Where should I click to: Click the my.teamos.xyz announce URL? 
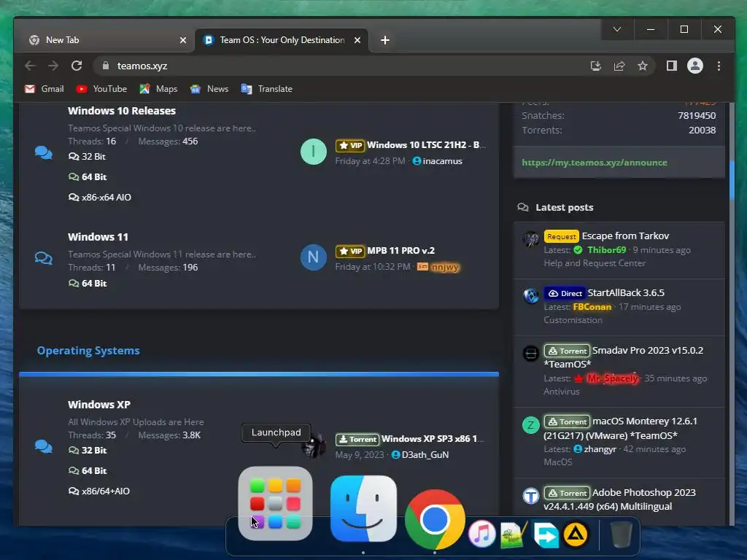tap(594, 163)
